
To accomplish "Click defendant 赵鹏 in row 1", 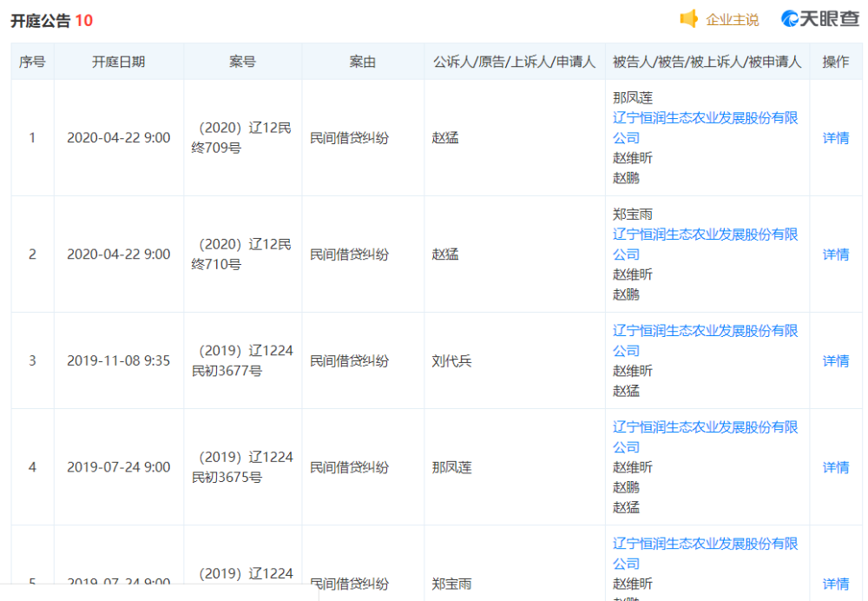I will (x=626, y=178).
